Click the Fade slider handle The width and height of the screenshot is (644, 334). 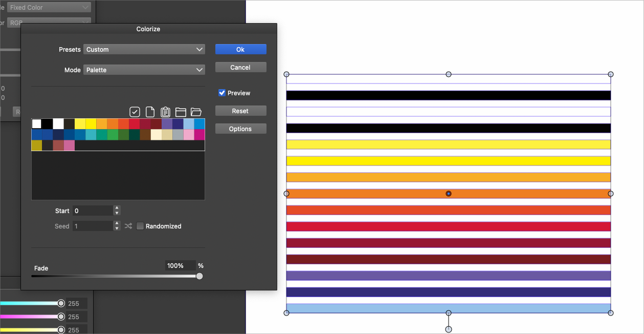click(x=199, y=276)
